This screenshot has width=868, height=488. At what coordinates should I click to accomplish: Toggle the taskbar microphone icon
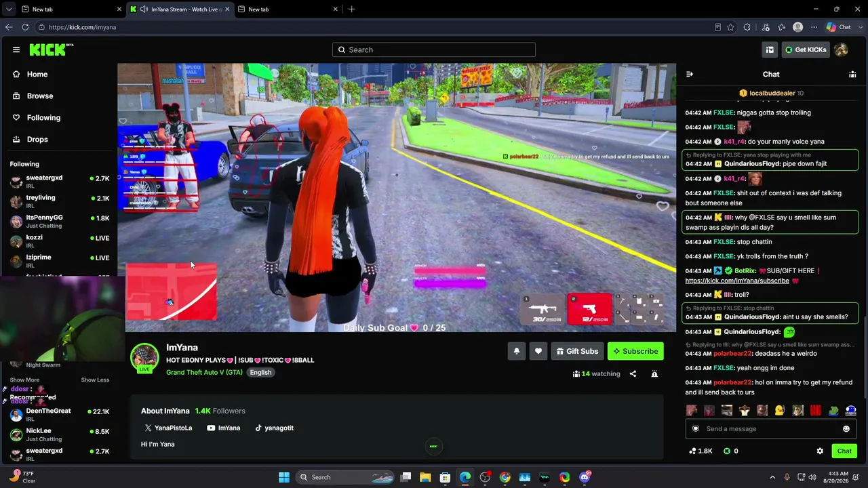787,477
